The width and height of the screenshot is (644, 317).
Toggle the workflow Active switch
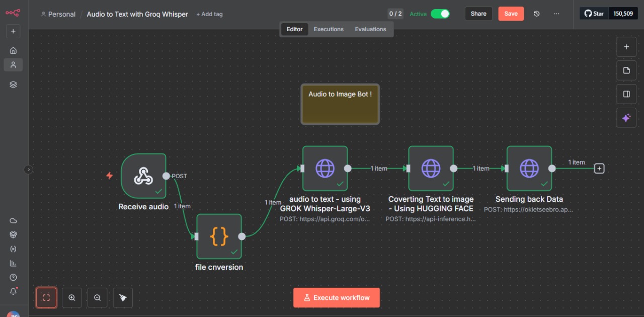(x=440, y=14)
